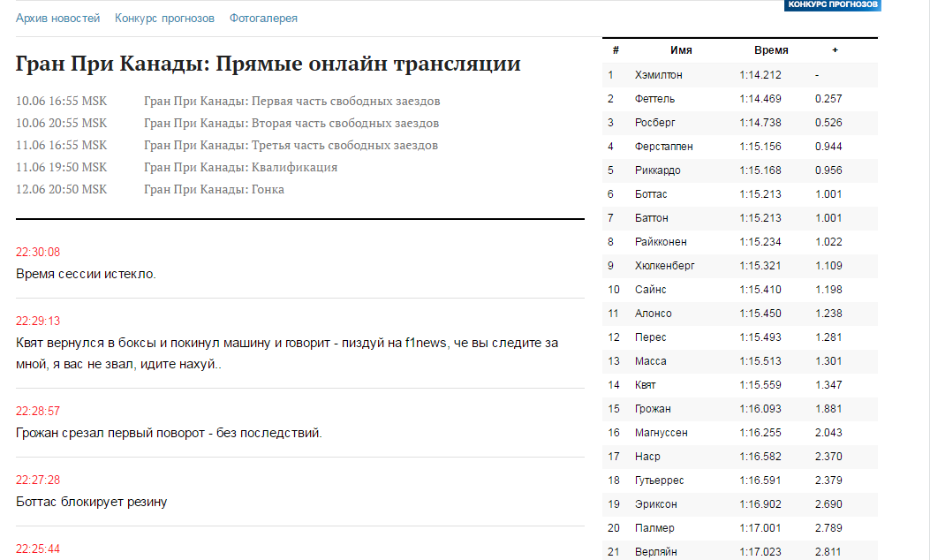Click gap value 2.043
930x560 pixels.
point(828,433)
